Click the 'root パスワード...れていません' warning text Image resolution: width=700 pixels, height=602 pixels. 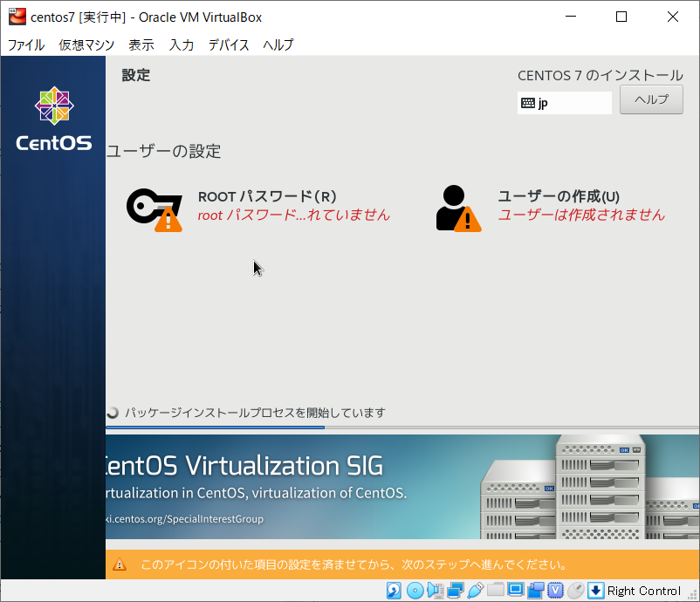pyautogui.click(x=294, y=215)
